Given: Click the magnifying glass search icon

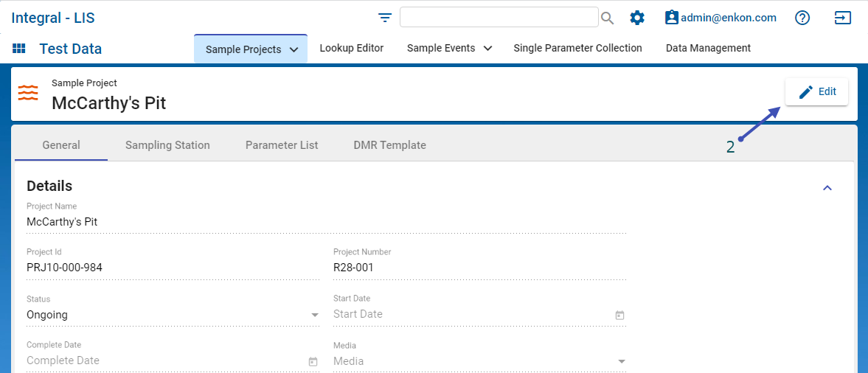Looking at the screenshot, I should click(x=607, y=18).
